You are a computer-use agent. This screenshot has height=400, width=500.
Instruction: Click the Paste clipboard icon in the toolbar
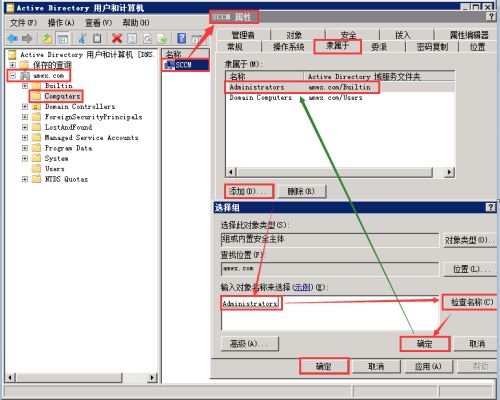tap(97, 39)
